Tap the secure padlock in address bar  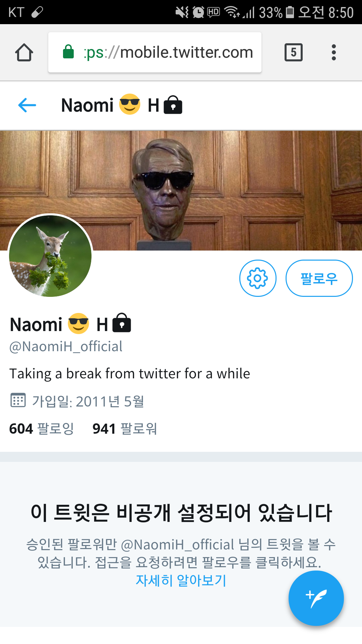click(68, 52)
